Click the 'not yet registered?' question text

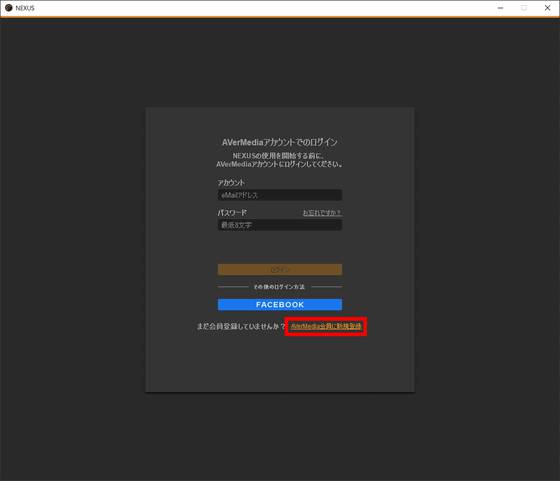pyautogui.click(x=241, y=326)
